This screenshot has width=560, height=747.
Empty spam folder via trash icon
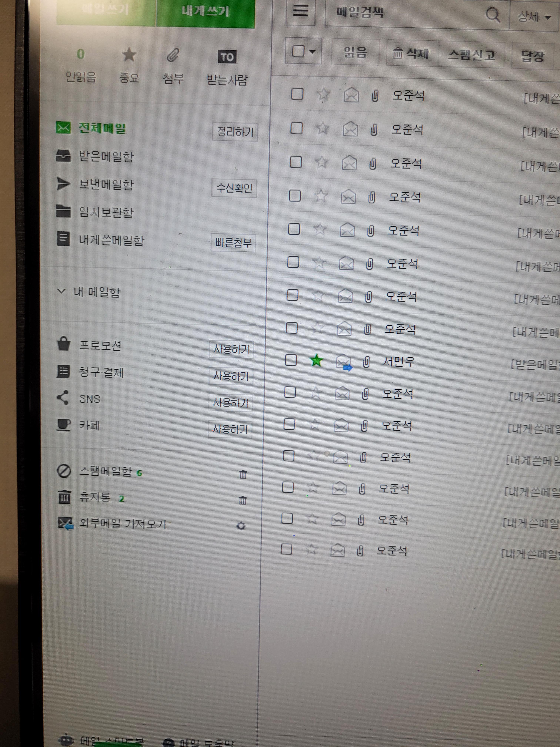point(243,474)
